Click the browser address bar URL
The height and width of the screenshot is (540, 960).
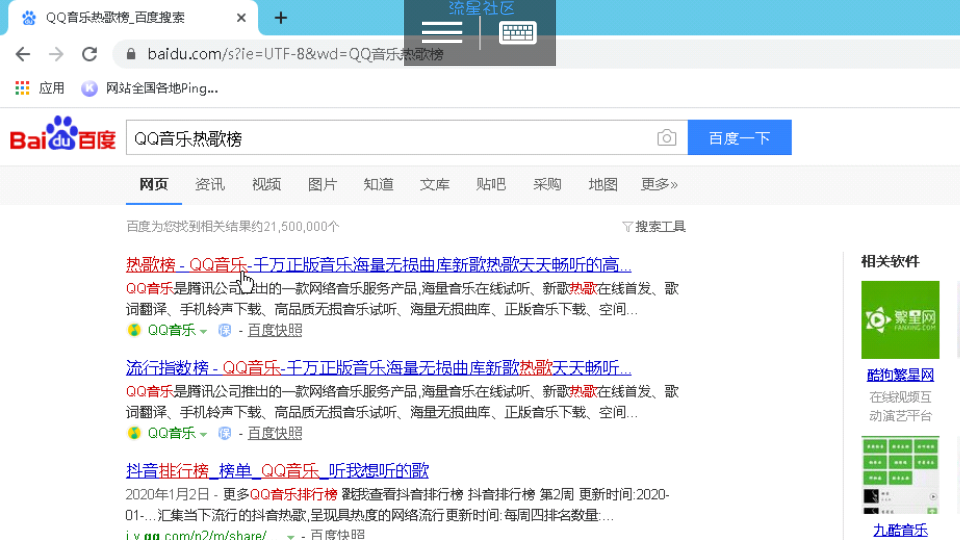[x=295, y=54]
